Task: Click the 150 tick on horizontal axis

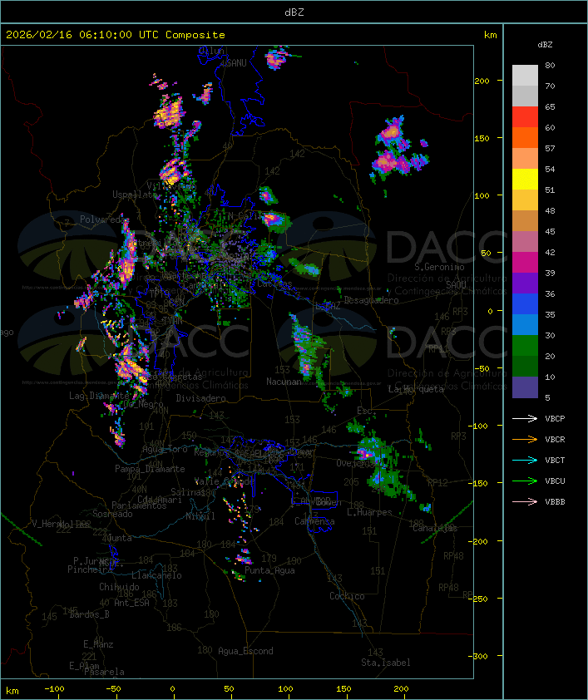Action: 343,689
